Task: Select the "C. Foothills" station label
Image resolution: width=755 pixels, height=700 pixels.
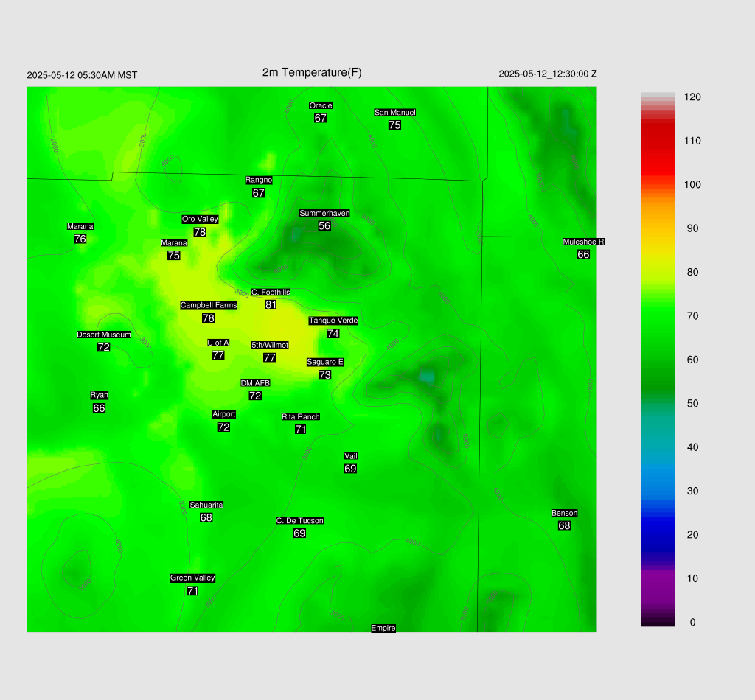Action: click(271, 292)
